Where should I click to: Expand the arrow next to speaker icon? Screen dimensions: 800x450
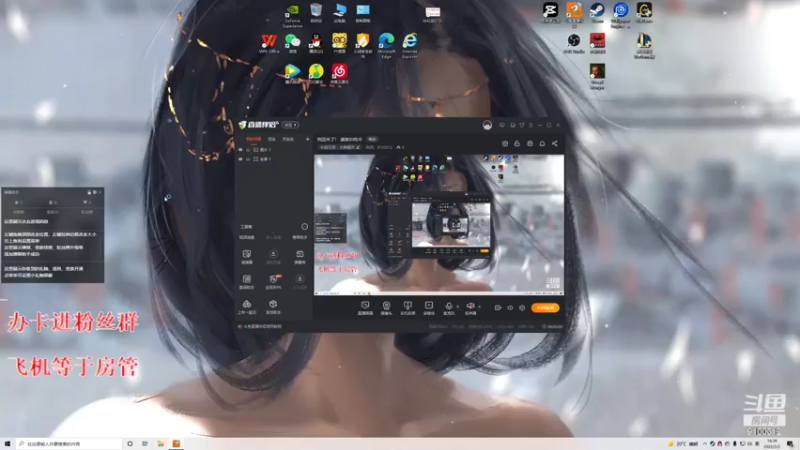point(479,307)
